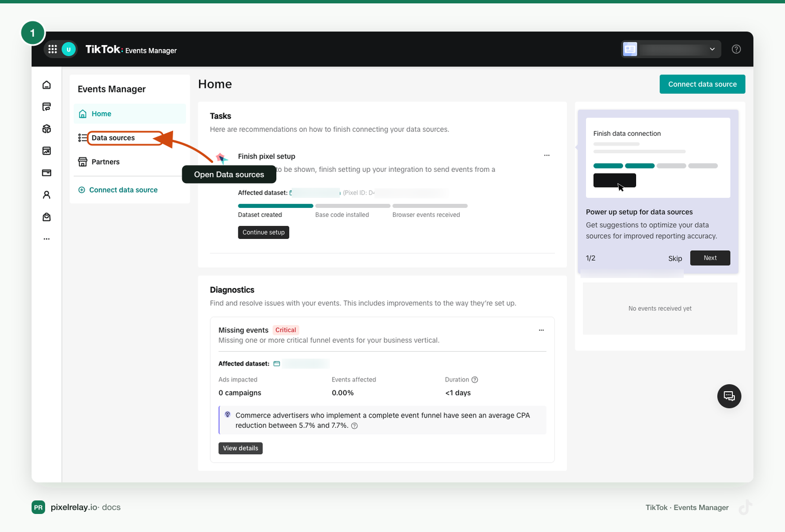Open the app launcher grid icon
785x532 pixels.
coord(52,49)
